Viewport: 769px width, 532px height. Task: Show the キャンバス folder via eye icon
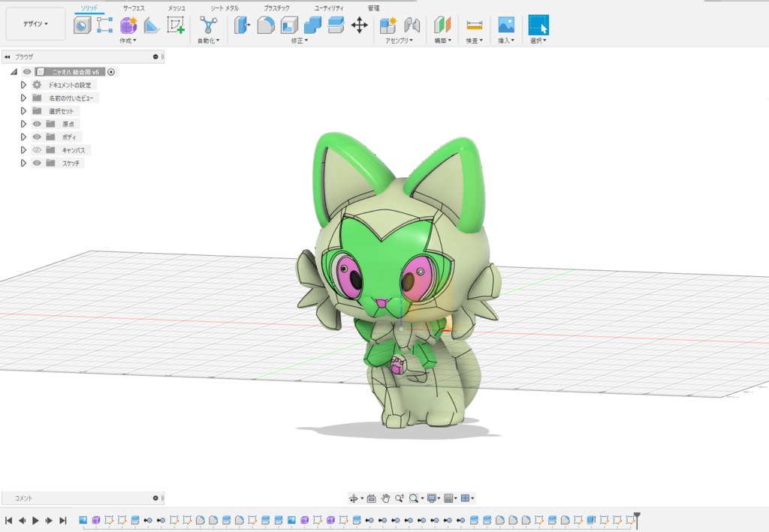point(36,150)
